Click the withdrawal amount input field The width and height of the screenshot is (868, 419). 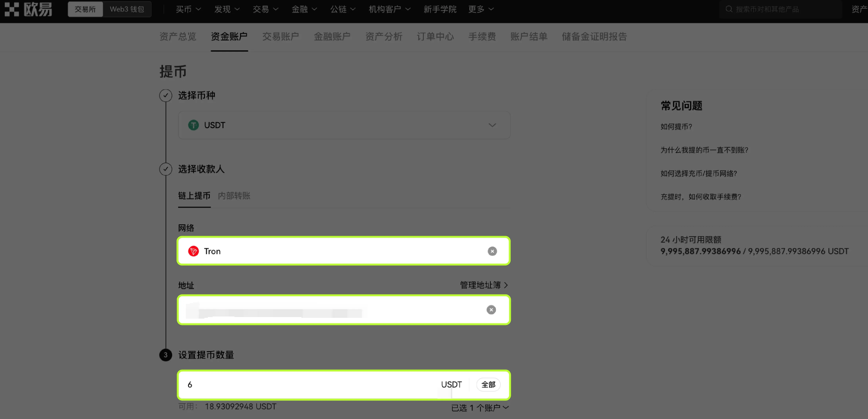[309, 385]
